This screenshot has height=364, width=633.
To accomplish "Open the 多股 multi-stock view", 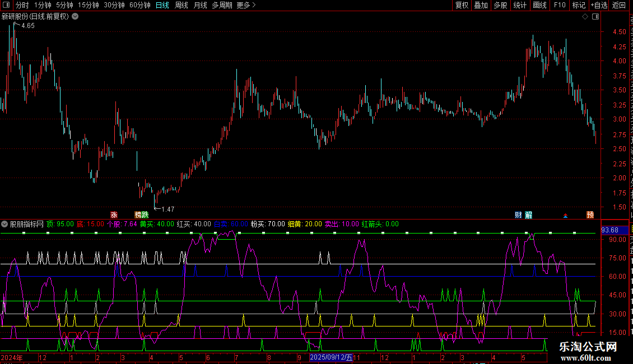I will 500,5.
